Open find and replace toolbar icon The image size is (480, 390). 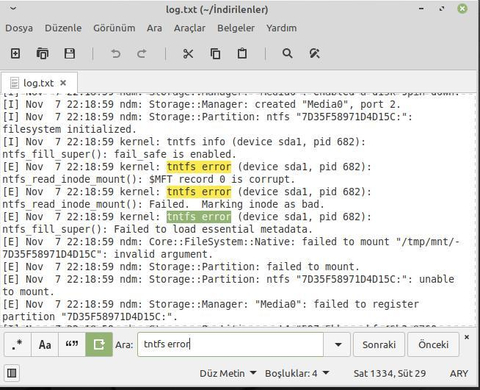coord(314,53)
